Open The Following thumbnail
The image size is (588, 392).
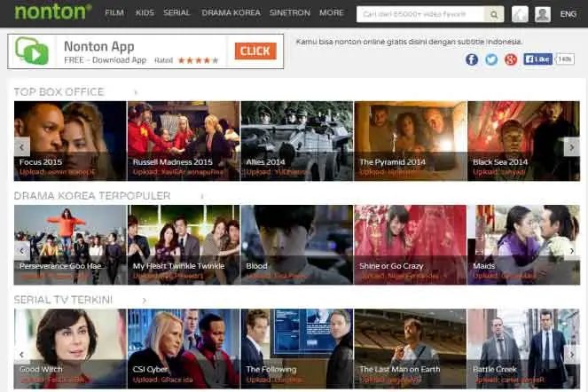297,349
